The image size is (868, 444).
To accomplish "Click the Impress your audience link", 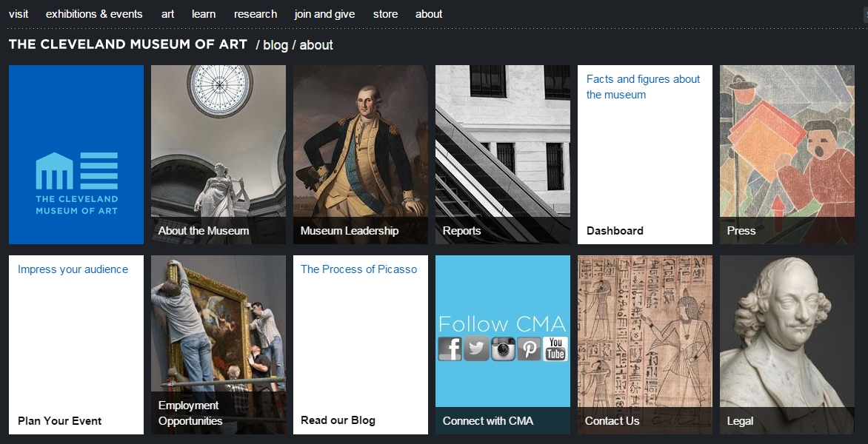I will click(73, 269).
